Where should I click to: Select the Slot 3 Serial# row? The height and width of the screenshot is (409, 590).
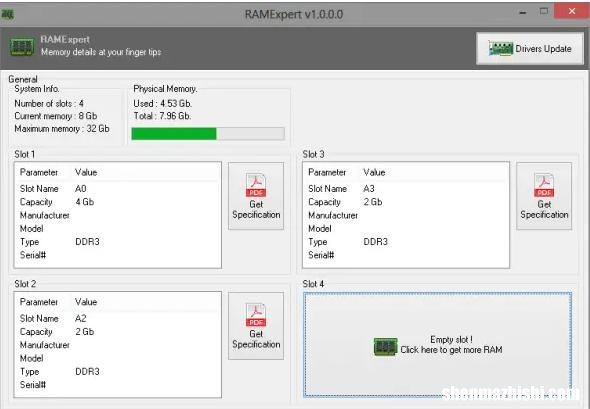point(406,255)
